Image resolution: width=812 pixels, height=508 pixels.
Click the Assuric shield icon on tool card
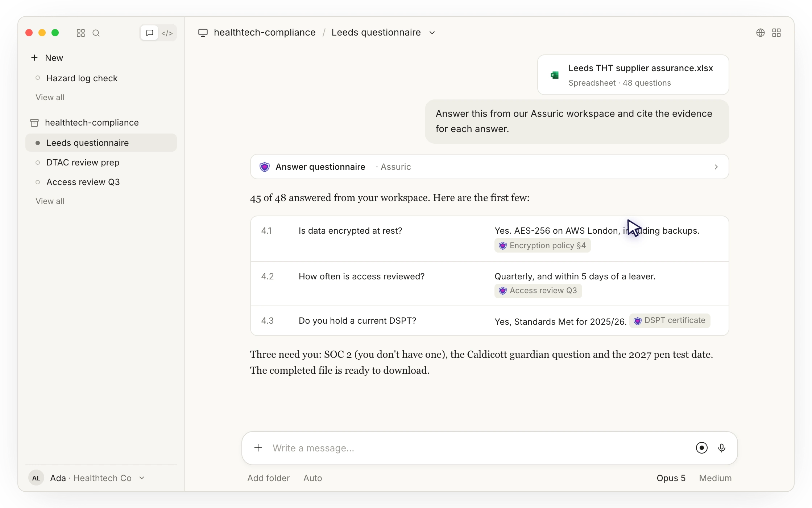click(x=265, y=167)
